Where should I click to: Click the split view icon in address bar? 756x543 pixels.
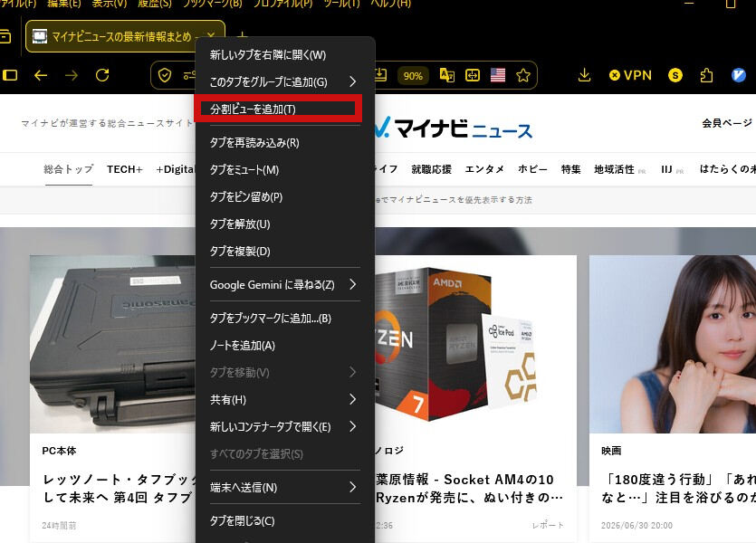pyautogui.click(x=473, y=75)
